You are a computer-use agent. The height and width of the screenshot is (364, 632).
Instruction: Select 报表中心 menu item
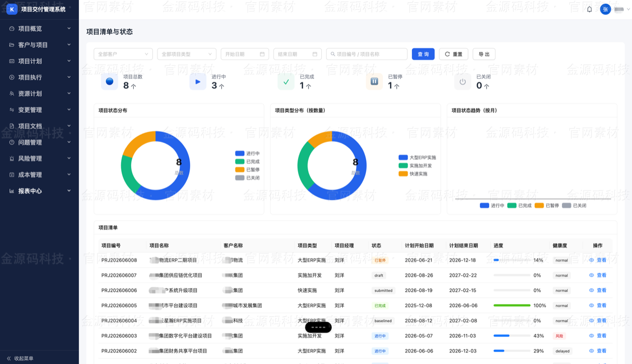point(39,191)
